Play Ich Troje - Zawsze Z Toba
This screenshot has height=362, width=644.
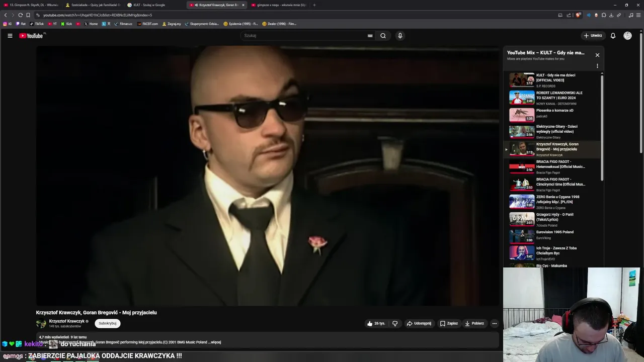553,253
